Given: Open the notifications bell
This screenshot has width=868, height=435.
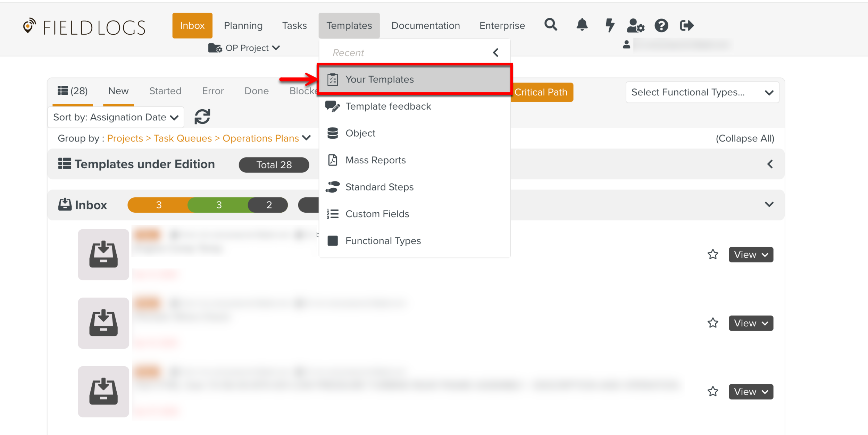Looking at the screenshot, I should (x=582, y=25).
